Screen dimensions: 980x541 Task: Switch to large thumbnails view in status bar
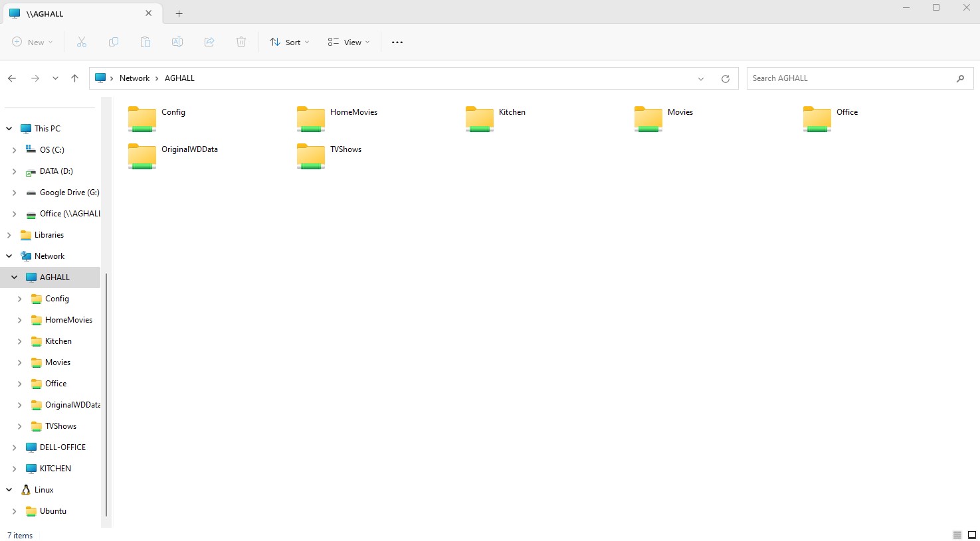(x=971, y=535)
